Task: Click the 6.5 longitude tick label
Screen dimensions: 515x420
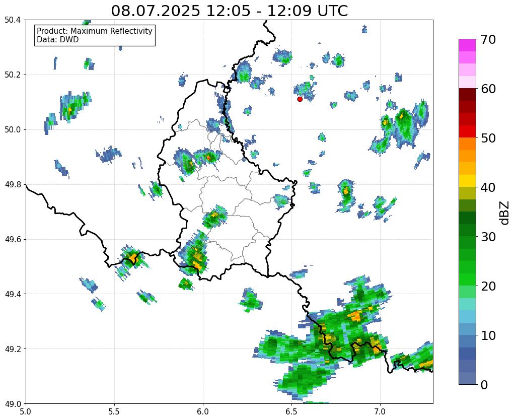Action: coord(291,411)
